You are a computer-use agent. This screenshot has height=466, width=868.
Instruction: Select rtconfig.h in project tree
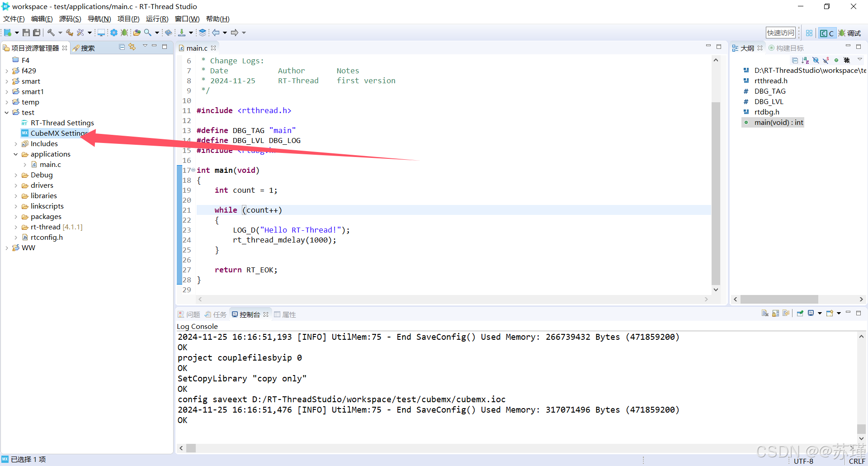tap(43, 238)
